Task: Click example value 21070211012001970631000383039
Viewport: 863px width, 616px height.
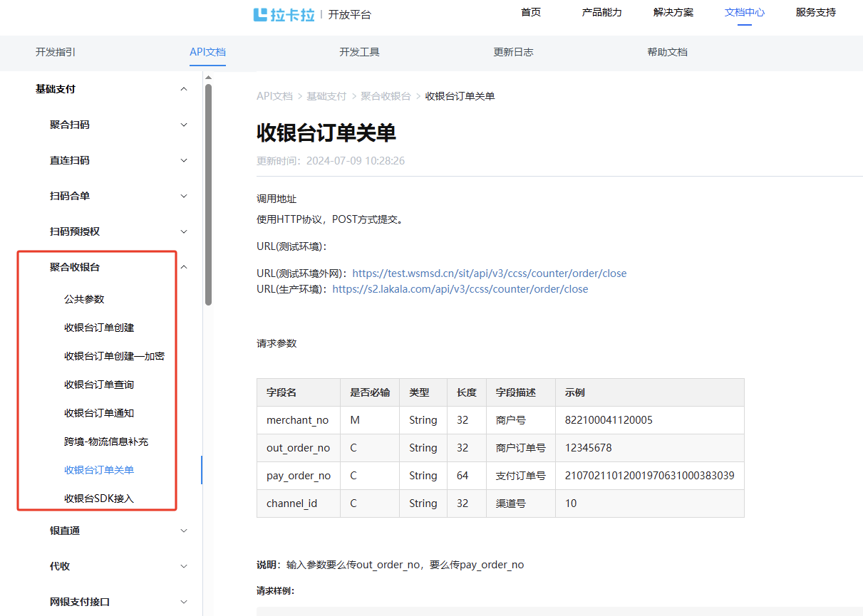Action: (649, 476)
